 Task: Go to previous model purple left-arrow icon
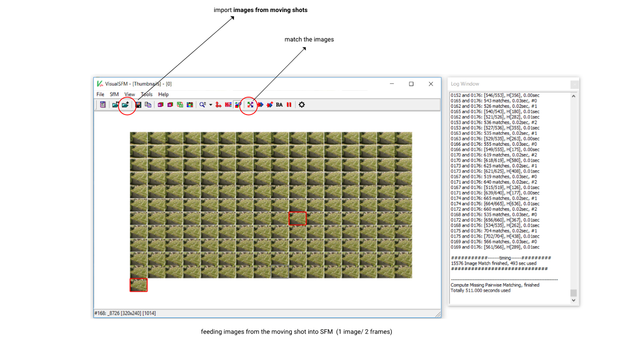[x=160, y=105]
